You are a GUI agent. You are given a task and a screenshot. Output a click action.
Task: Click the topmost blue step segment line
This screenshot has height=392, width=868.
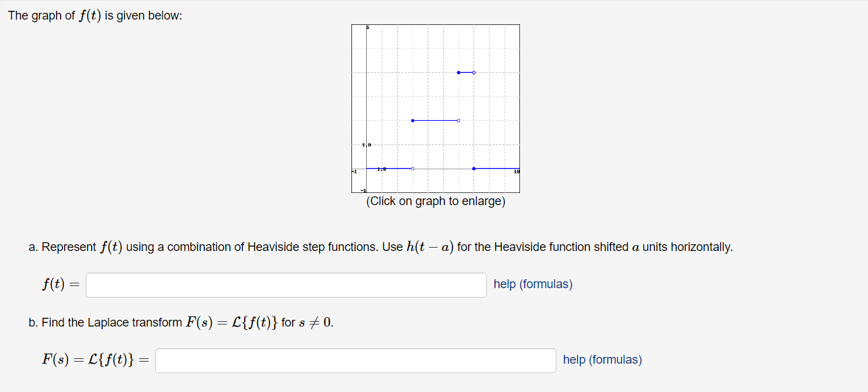pyautogui.click(x=466, y=72)
